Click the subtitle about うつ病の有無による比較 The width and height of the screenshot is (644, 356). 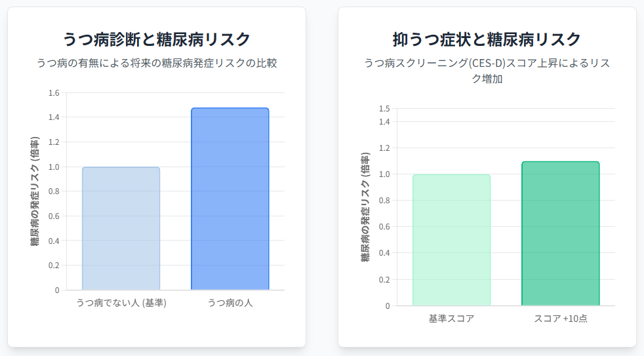pos(157,64)
